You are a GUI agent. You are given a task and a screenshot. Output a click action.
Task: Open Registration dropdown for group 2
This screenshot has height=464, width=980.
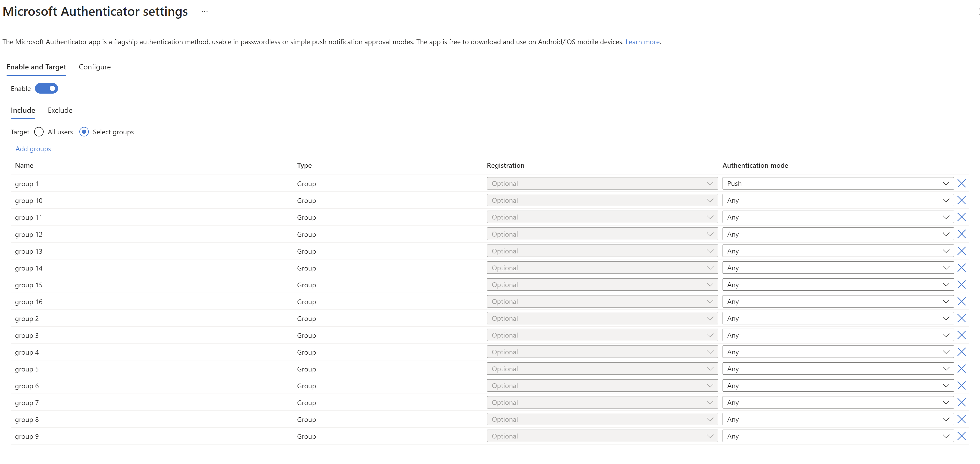tap(602, 318)
